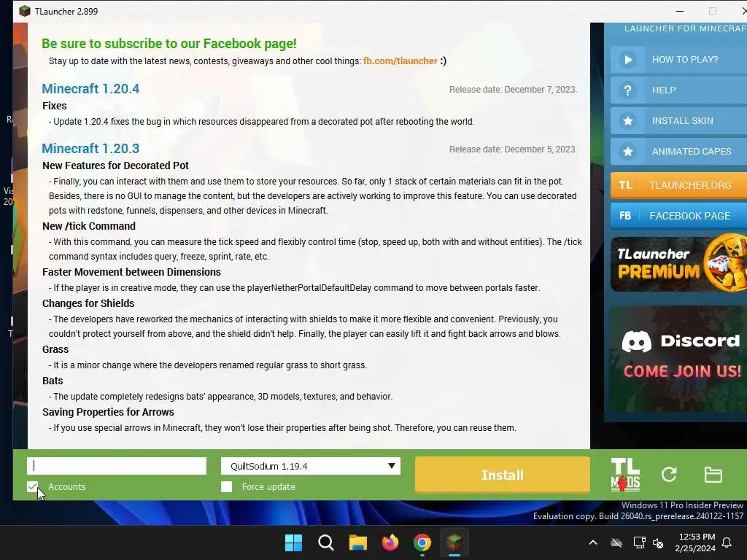747x560 pixels.
Task: Open Windows Start menu
Action: click(293, 542)
